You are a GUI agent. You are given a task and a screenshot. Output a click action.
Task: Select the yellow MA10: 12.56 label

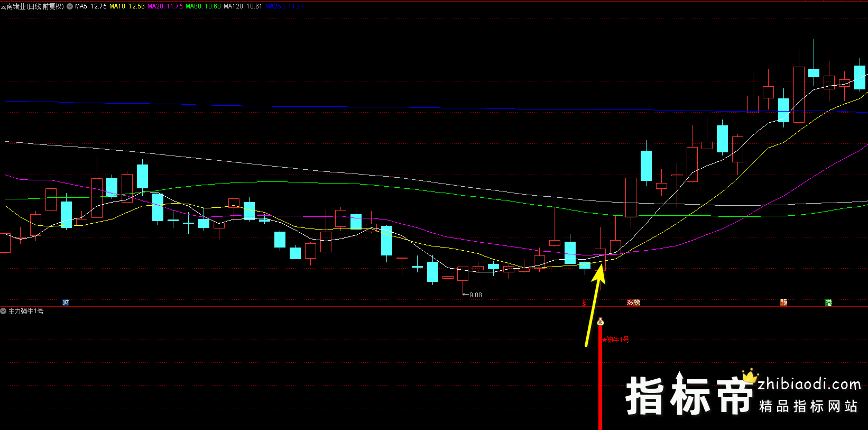[127, 6]
